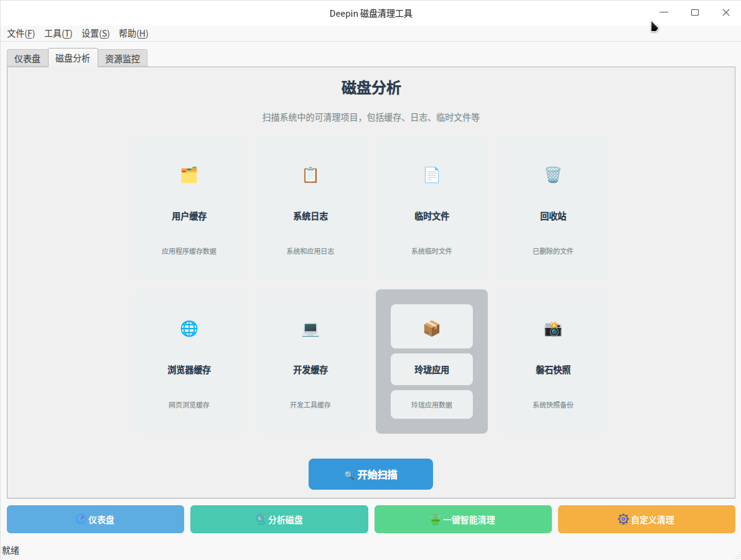Switch to the 资源监控 tab
This screenshot has width=741, height=560.
(x=122, y=58)
